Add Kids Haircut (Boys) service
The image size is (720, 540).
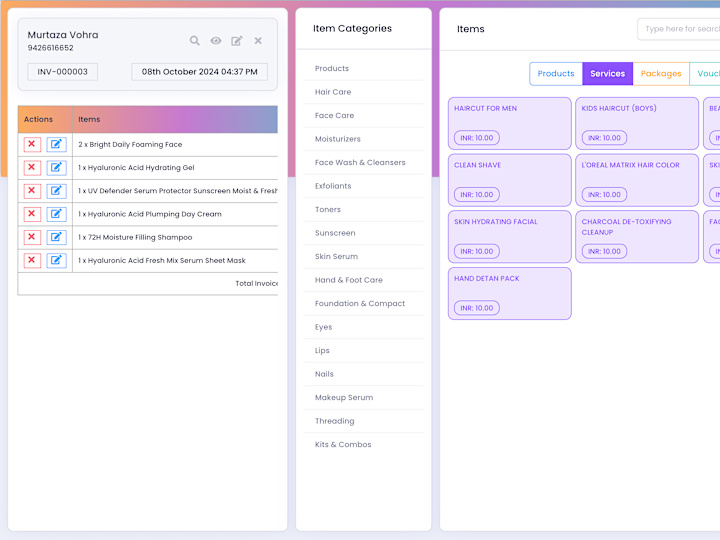[637, 123]
